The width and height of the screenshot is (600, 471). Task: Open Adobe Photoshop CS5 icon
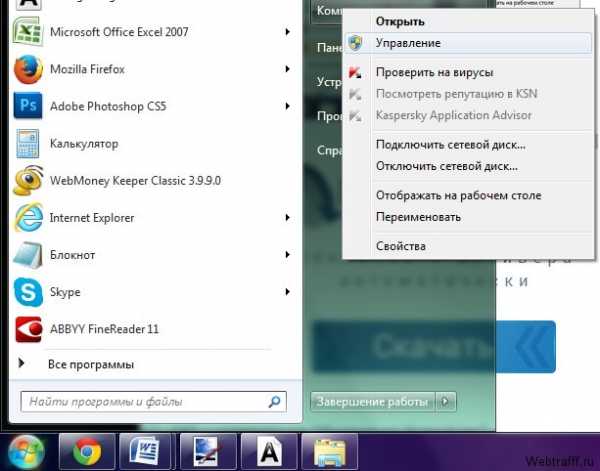tap(28, 106)
